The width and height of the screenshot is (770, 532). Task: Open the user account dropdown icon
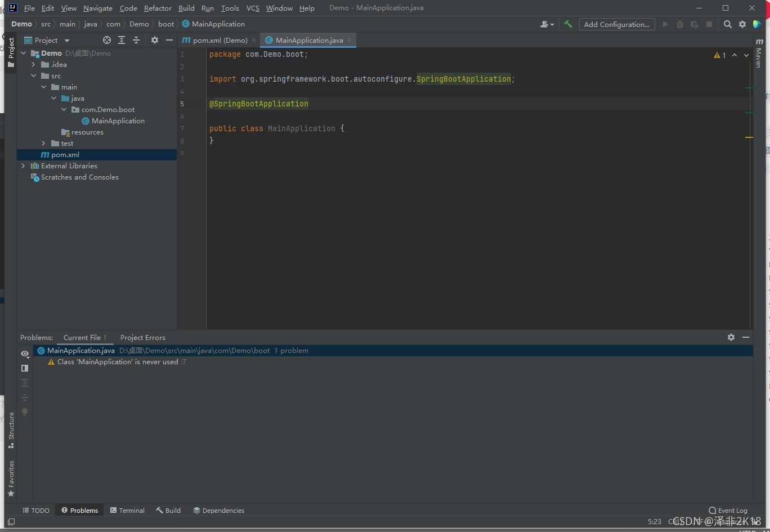pos(547,24)
